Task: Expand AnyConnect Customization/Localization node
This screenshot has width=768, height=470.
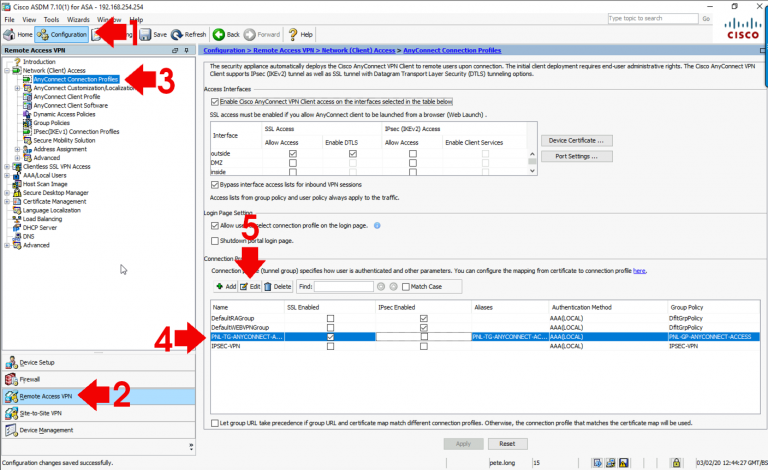Action: click(18, 89)
